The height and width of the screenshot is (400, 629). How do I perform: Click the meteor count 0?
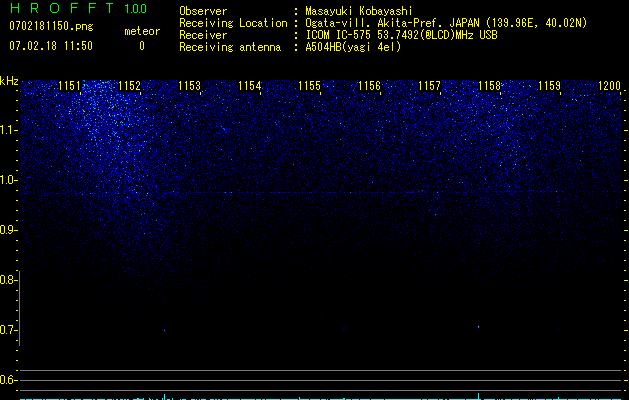tap(142, 46)
